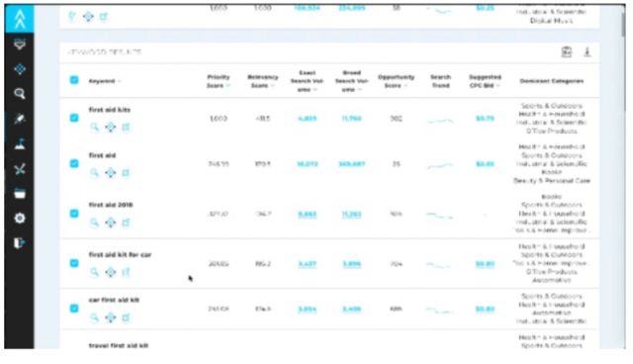
Task: Open the settings gear in the sidebar
Action: (20, 219)
